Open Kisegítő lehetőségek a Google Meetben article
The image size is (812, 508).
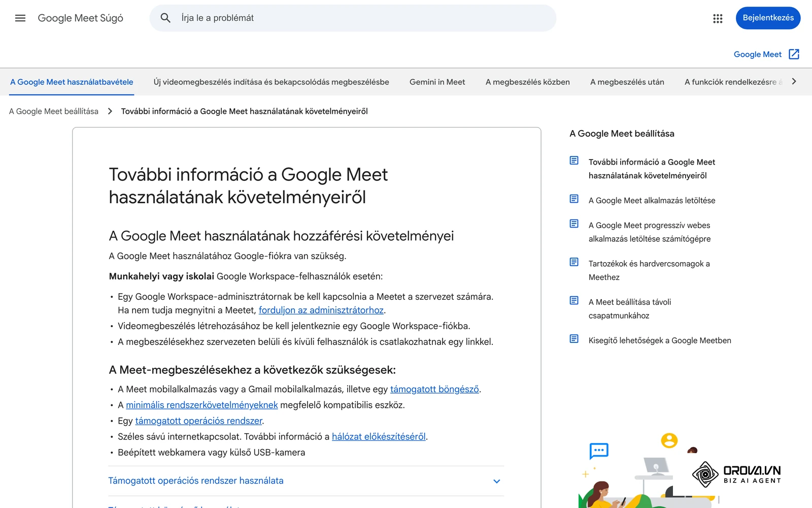point(660,340)
